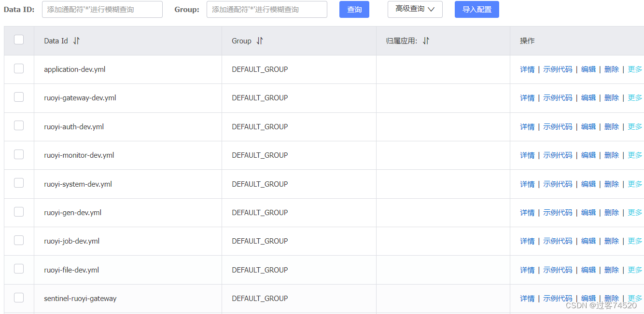The width and height of the screenshot is (644, 314).
Task: Click 删除 for application-dev.yml
Action: [612, 69]
